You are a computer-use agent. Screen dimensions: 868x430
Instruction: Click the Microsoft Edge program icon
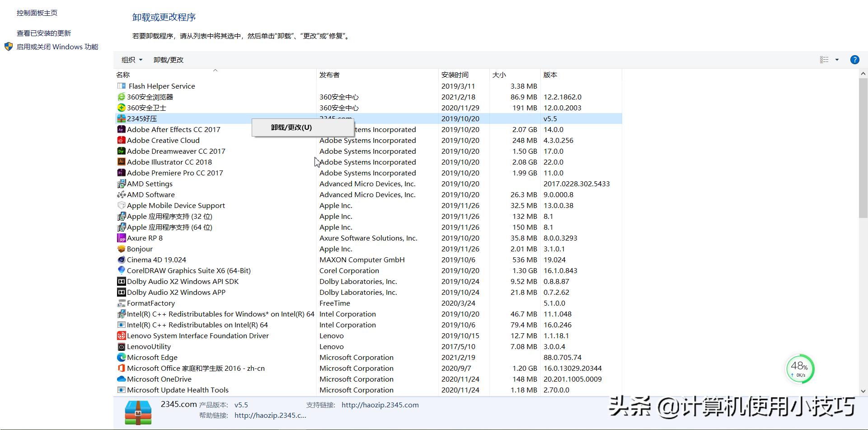(121, 357)
